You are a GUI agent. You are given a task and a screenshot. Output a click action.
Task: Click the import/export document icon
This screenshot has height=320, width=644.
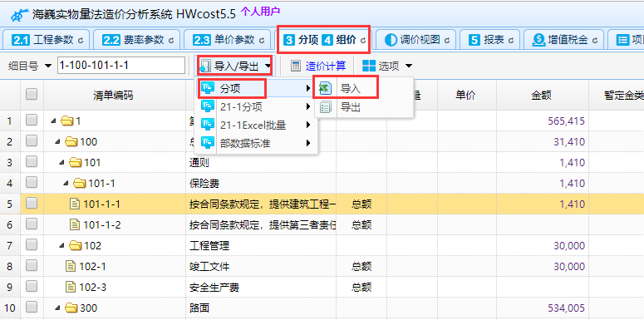(205, 66)
